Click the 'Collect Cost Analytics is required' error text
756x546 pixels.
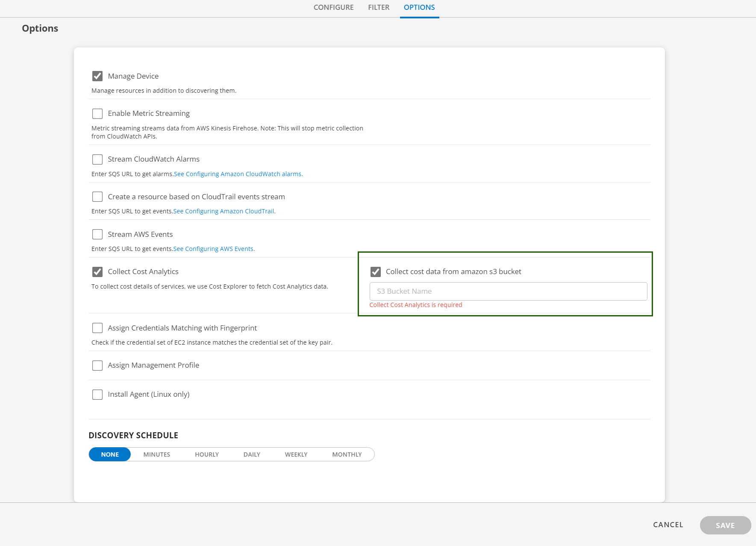coord(416,305)
